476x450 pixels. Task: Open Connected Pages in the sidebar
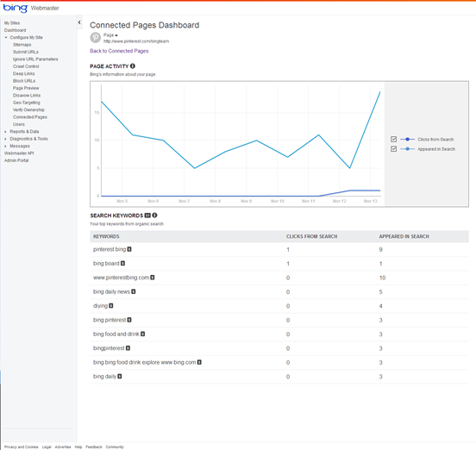tap(30, 117)
